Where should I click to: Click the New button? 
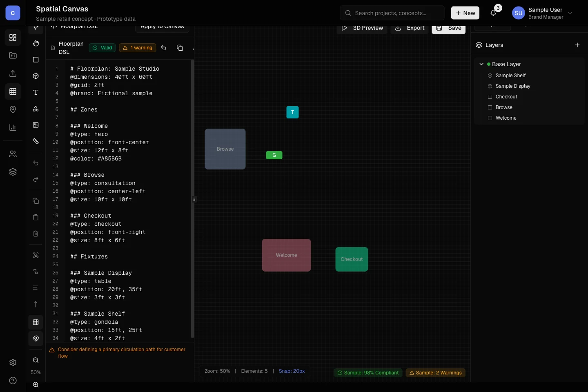pos(465,13)
